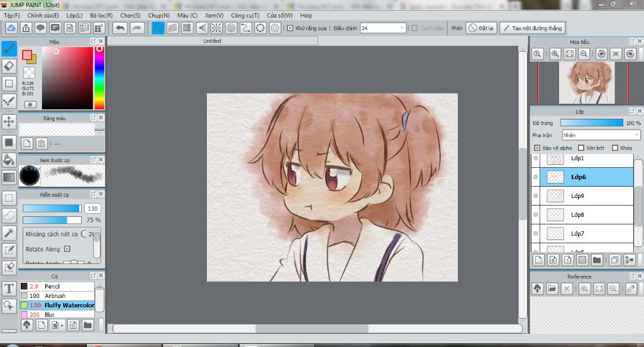Screen dimensions: 644x347
Task: Select the Blur brush
Action: click(57, 314)
